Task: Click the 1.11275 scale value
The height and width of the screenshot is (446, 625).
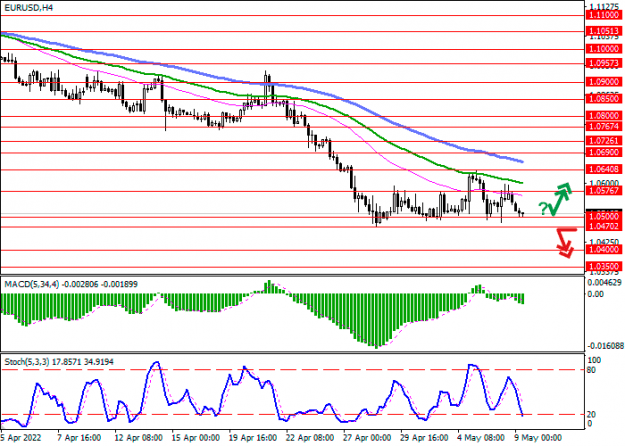Action: click(x=604, y=6)
